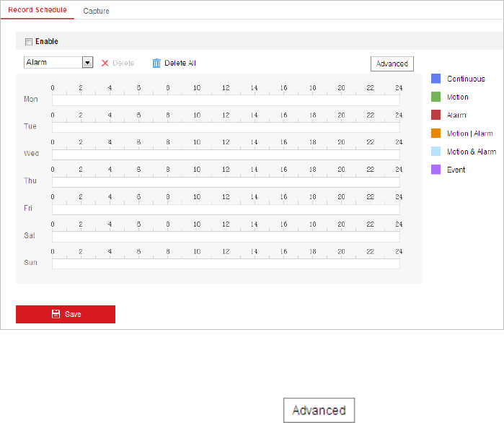
Task: Tick the Enable checkbox
Action: (x=29, y=42)
